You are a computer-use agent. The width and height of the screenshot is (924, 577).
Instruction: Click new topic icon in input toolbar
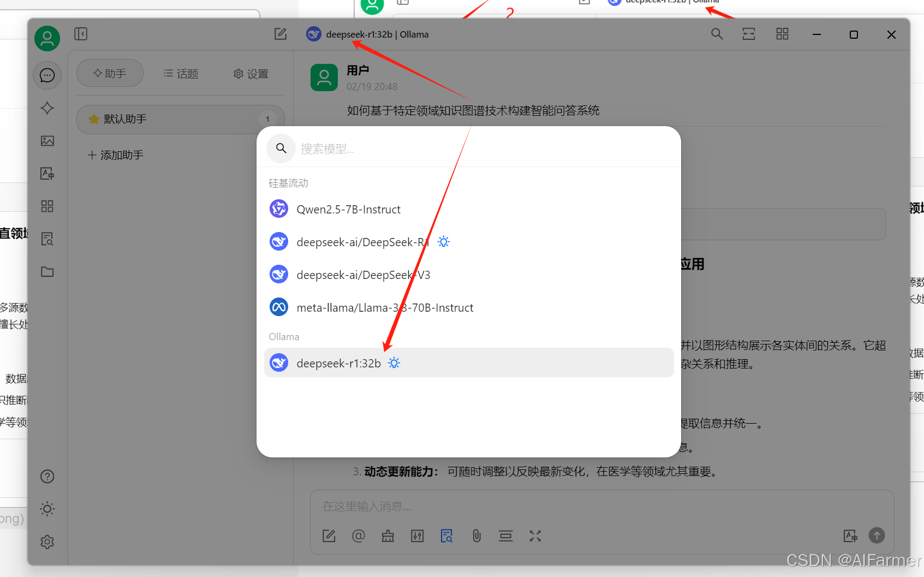point(329,536)
